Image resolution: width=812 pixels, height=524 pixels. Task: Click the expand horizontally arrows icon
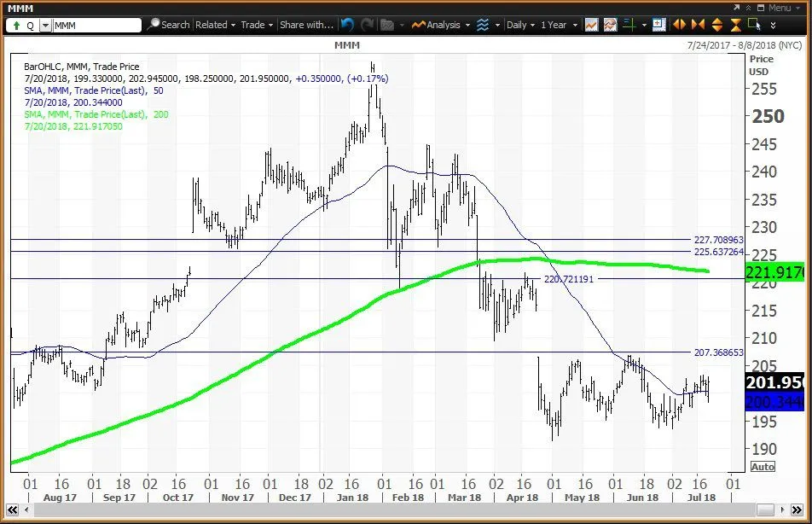click(679, 25)
